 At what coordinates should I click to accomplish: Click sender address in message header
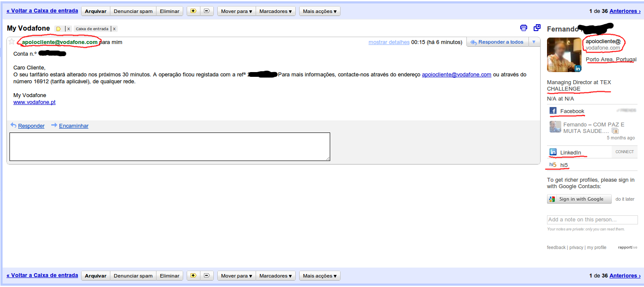59,42
